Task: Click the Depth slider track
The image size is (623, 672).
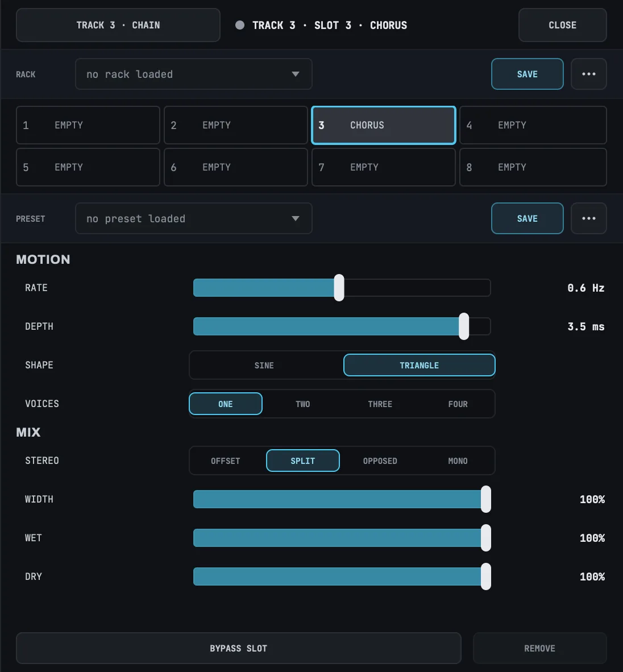Action: click(342, 326)
